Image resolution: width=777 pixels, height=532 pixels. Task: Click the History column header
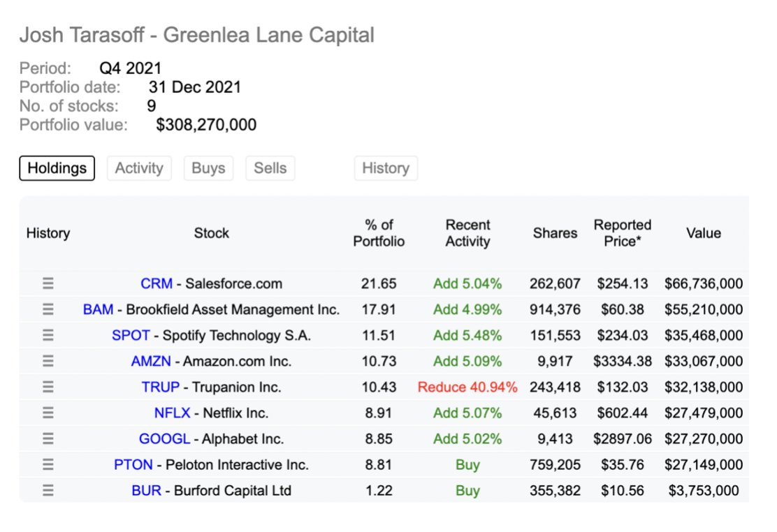[48, 232]
